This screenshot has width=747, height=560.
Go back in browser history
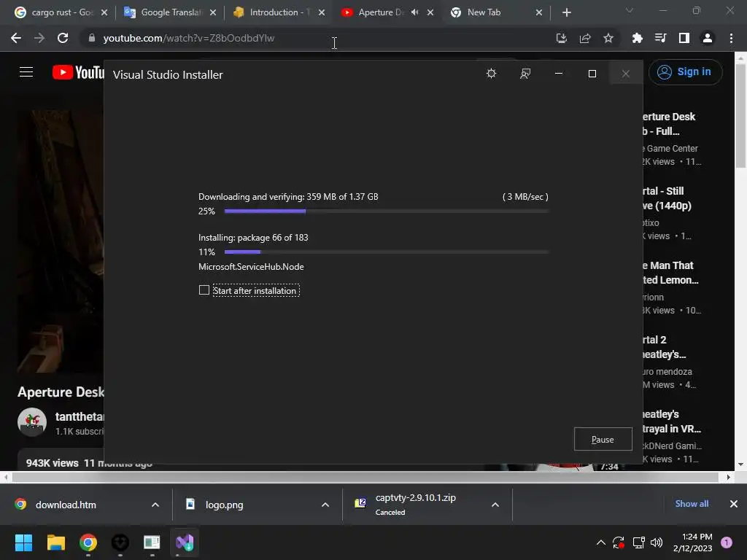pyautogui.click(x=16, y=38)
